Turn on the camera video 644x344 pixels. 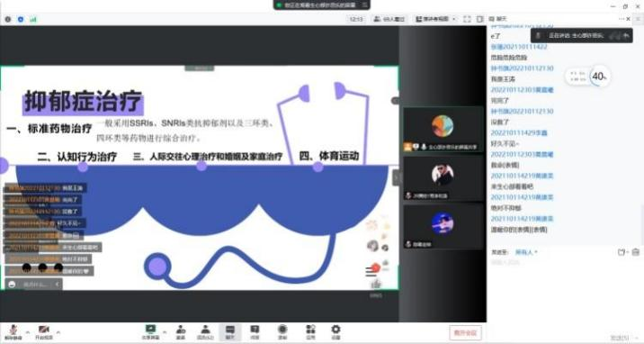tap(43, 331)
